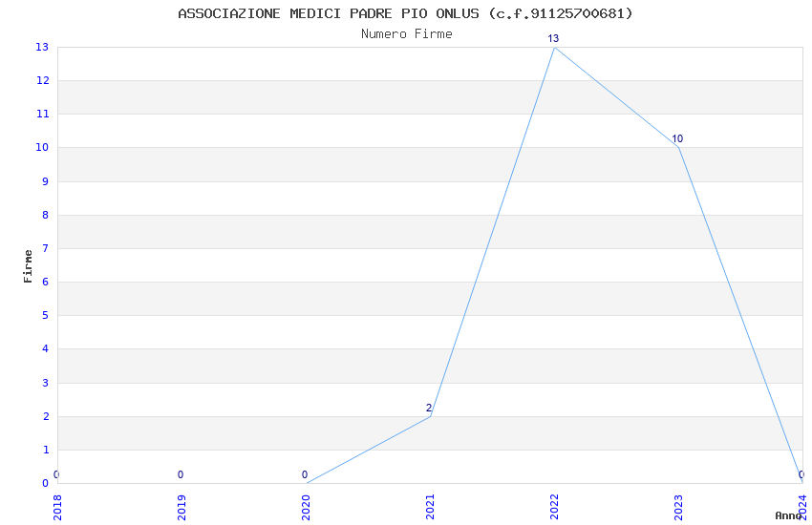Click the 0 data label above 2019
812x525 pixels.
tap(181, 474)
